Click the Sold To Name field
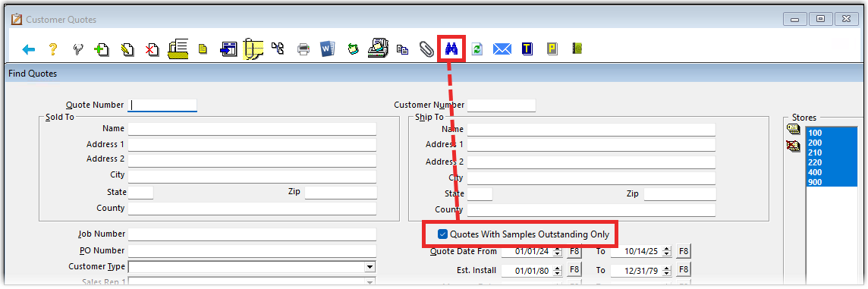 [x=252, y=129]
